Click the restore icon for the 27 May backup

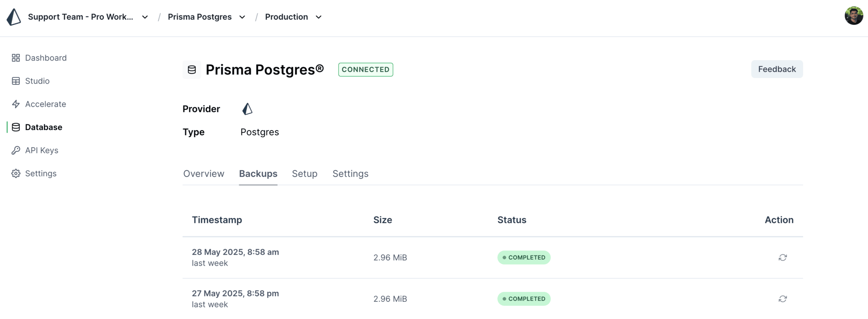tap(782, 299)
